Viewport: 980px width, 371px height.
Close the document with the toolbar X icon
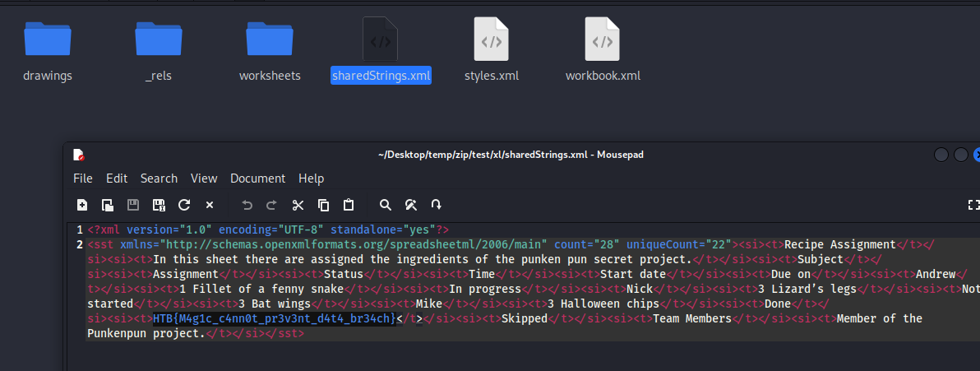[x=210, y=205]
